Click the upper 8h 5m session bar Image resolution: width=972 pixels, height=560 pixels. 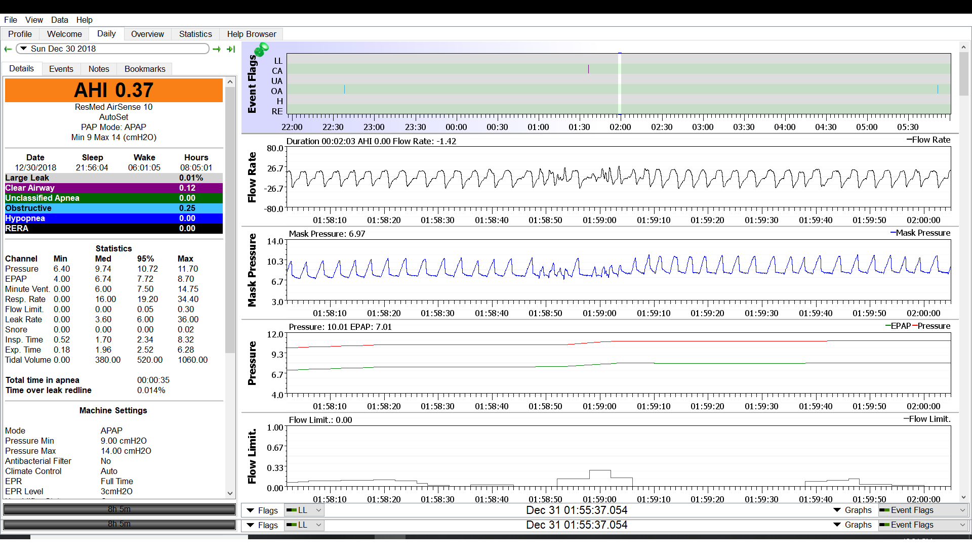pyautogui.click(x=119, y=509)
